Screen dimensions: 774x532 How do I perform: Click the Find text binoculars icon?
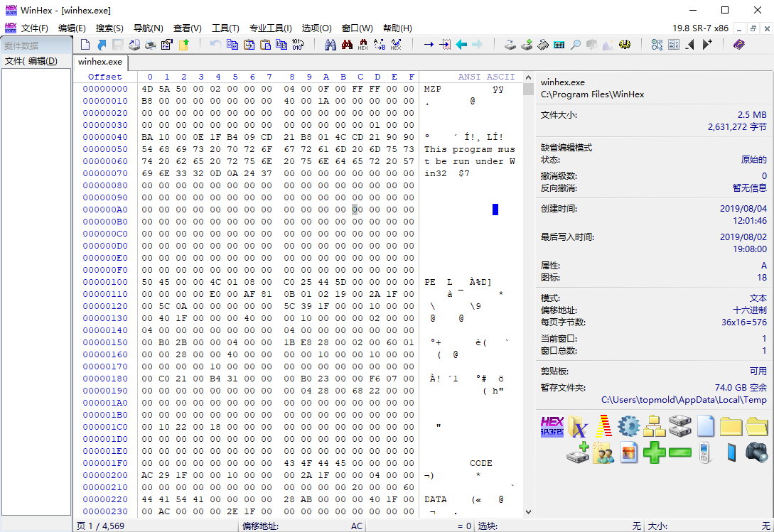(330, 45)
